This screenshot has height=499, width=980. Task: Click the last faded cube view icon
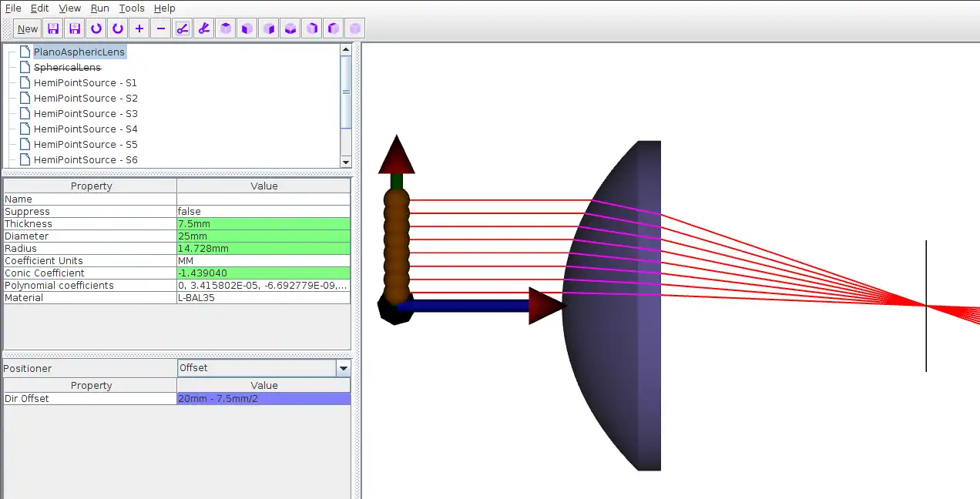coord(355,28)
